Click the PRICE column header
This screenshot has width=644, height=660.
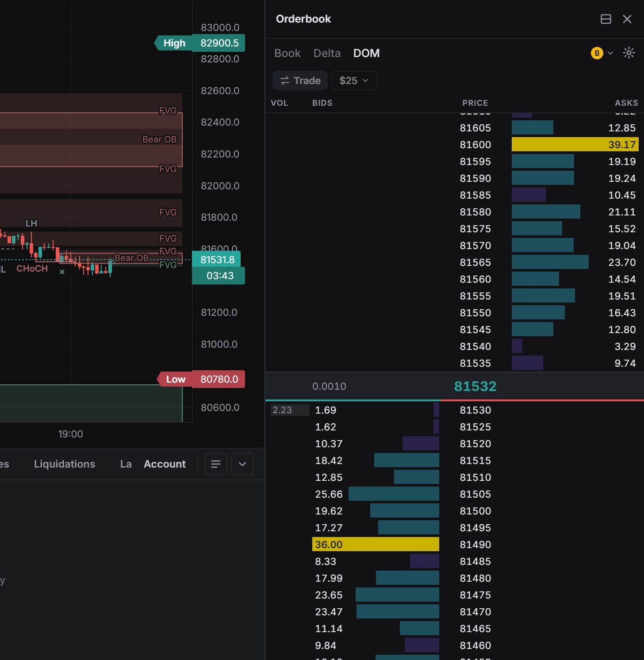pos(475,103)
